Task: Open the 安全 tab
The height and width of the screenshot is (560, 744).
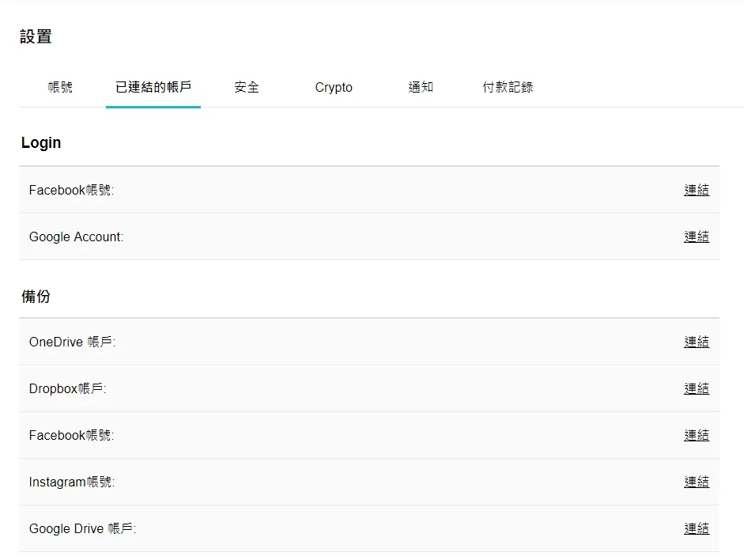Action: click(246, 87)
